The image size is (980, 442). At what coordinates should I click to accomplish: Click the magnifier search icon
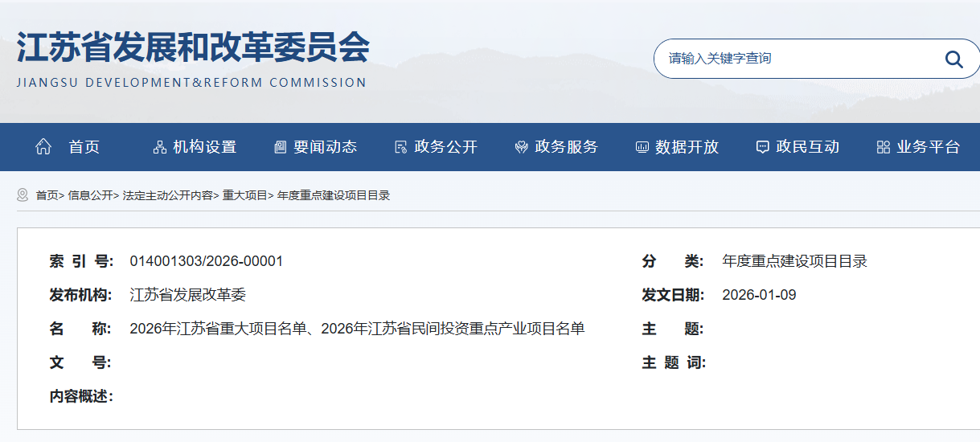pos(954,59)
